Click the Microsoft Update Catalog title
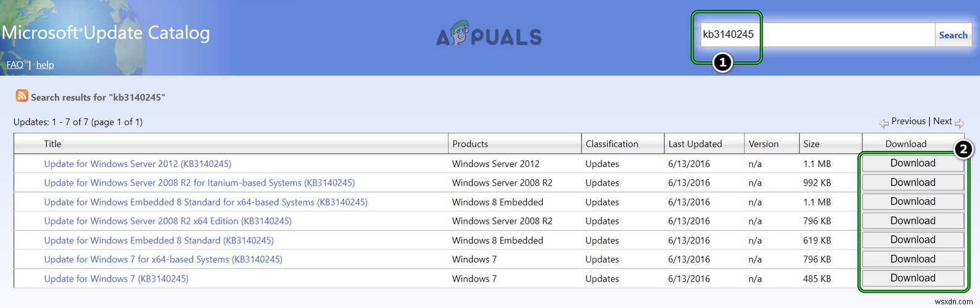Viewport: 980px width, 308px height. (x=105, y=33)
